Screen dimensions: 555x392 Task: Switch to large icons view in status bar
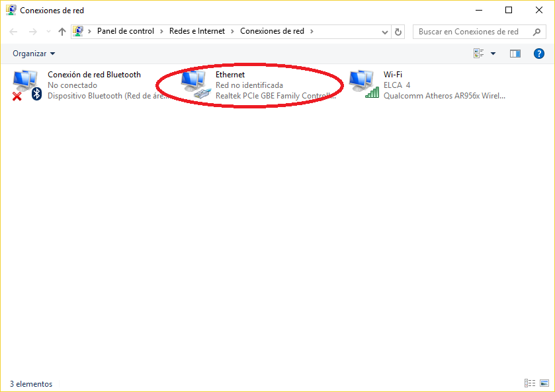pyautogui.click(x=544, y=383)
